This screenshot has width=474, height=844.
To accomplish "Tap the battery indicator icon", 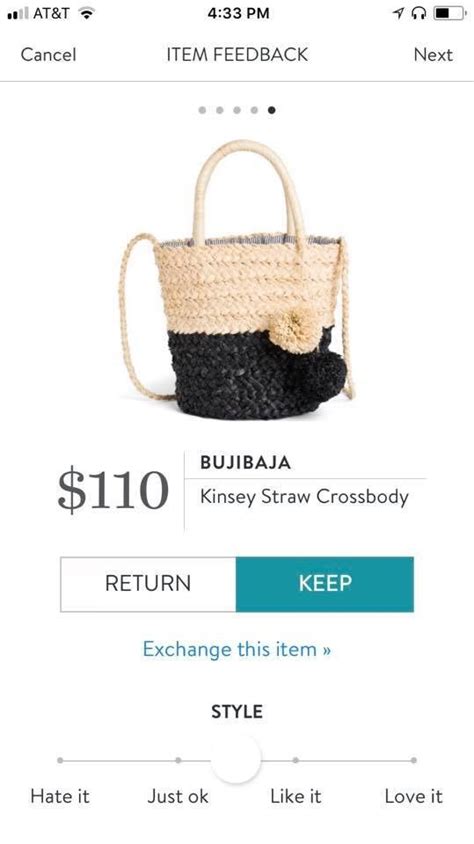I will (450, 13).
